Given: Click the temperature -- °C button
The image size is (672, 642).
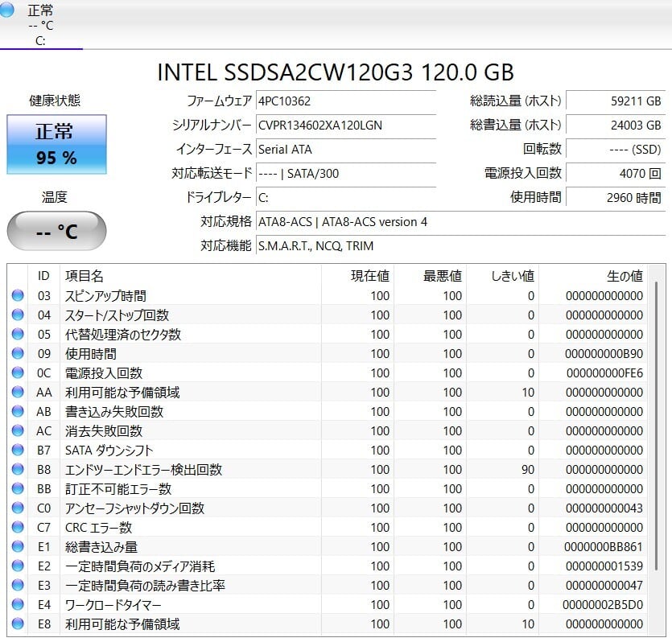Looking at the screenshot, I should pyautogui.click(x=56, y=232).
